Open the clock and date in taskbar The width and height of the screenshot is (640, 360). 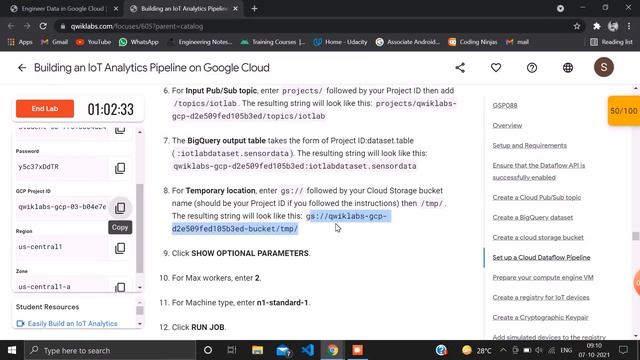click(x=593, y=350)
